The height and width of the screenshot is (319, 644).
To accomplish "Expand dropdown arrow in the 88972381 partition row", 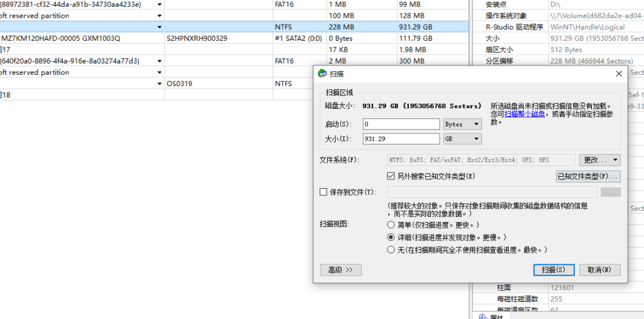I will [x=159, y=4].
